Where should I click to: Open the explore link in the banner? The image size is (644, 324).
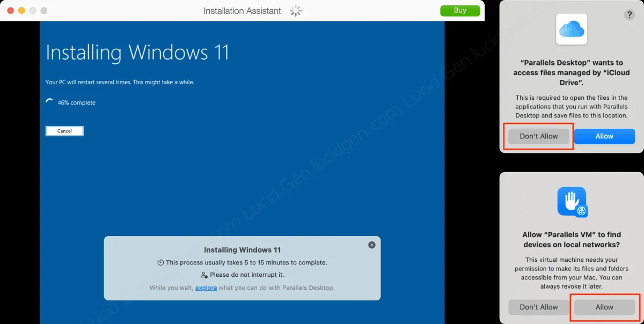pyautogui.click(x=206, y=288)
